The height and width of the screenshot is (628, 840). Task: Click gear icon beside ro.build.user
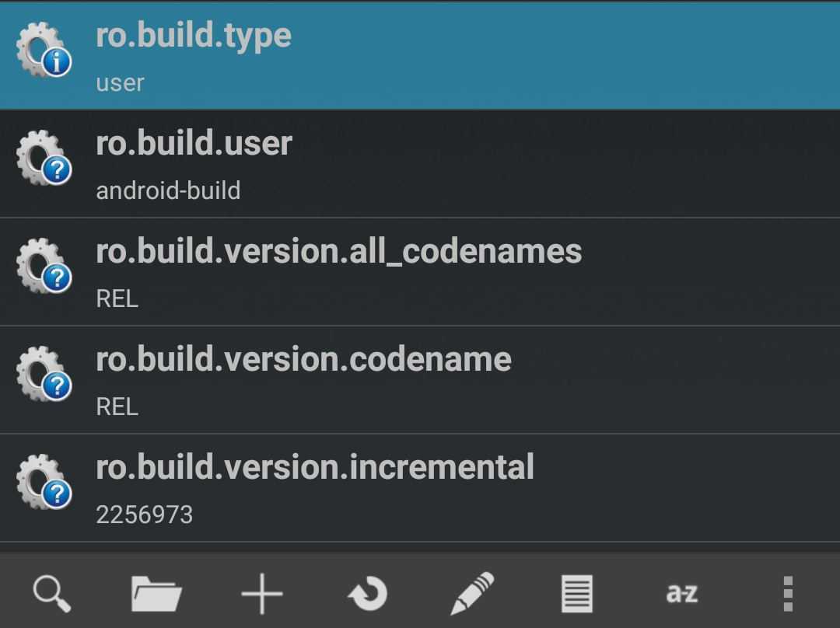[x=44, y=159]
